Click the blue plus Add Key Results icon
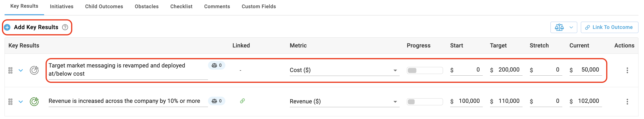This screenshot has width=644, height=119. pos(7,27)
